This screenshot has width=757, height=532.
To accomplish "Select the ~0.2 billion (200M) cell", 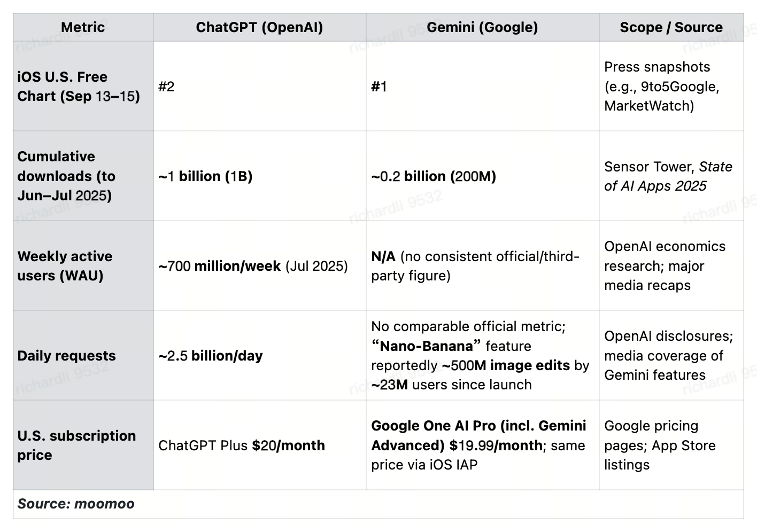I will coord(434,176).
